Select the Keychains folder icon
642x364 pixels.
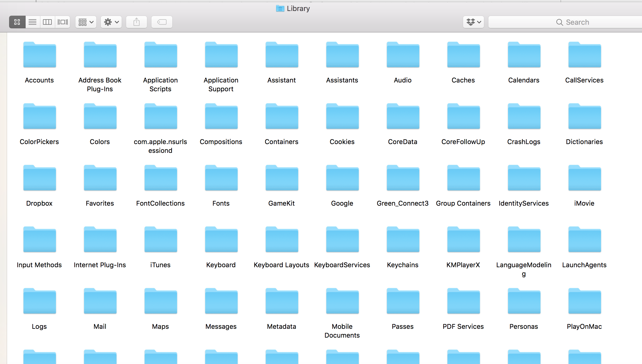click(403, 240)
